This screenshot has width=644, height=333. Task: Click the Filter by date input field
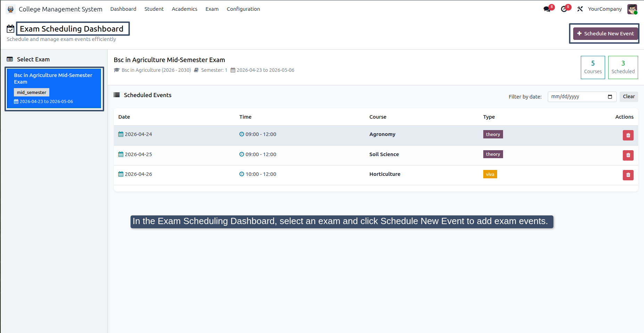pos(582,97)
